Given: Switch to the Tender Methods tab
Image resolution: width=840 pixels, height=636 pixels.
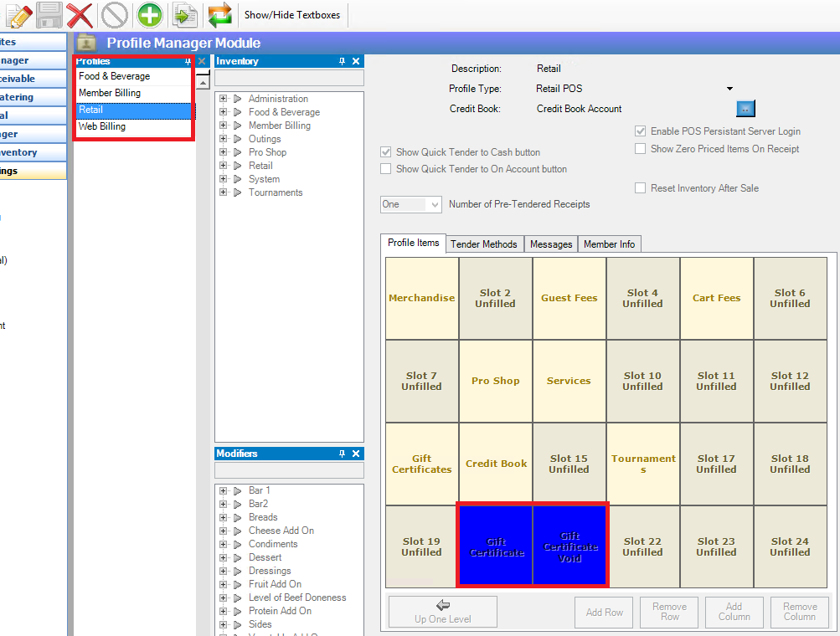Looking at the screenshot, I should [x=484, y=244].
